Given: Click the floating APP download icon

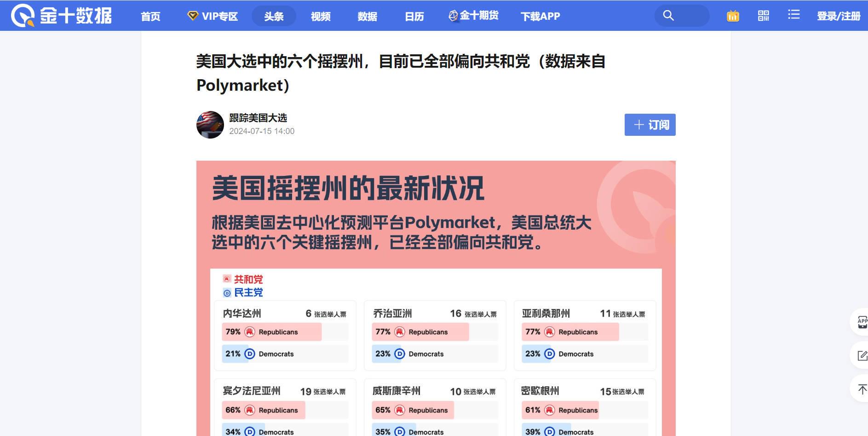Looking at the screenshot, I should pyautogui.click(x=861, y=322).
